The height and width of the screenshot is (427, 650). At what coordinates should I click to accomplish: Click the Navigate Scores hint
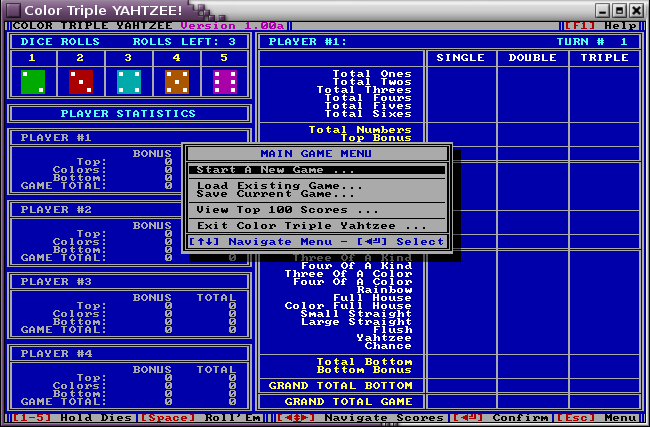click(x=360, y=417)
